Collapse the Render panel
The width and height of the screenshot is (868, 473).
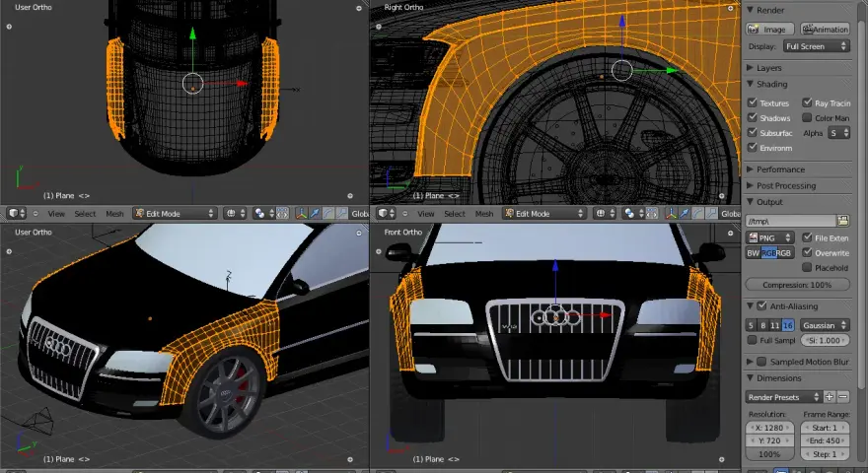750,10
